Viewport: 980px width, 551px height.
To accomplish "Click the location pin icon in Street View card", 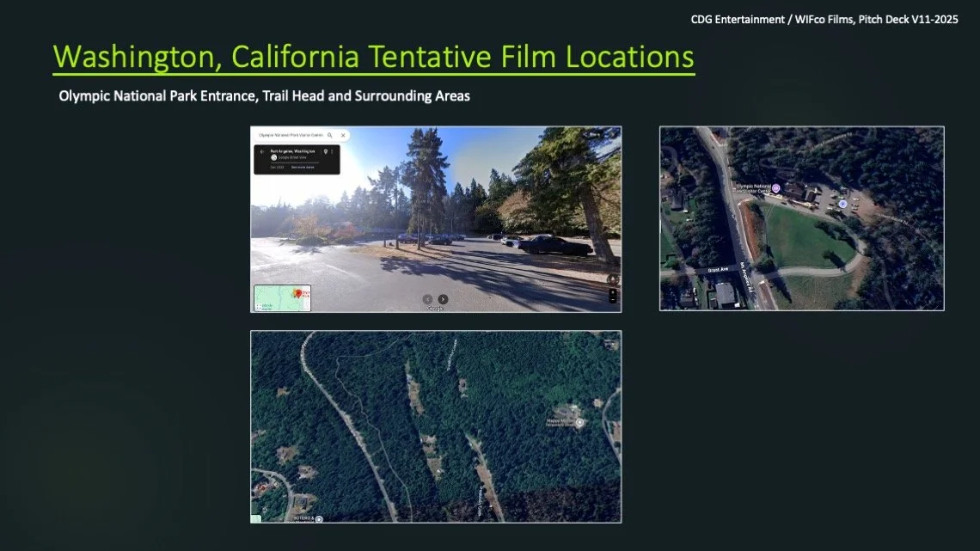I will (x=326, y=151).
